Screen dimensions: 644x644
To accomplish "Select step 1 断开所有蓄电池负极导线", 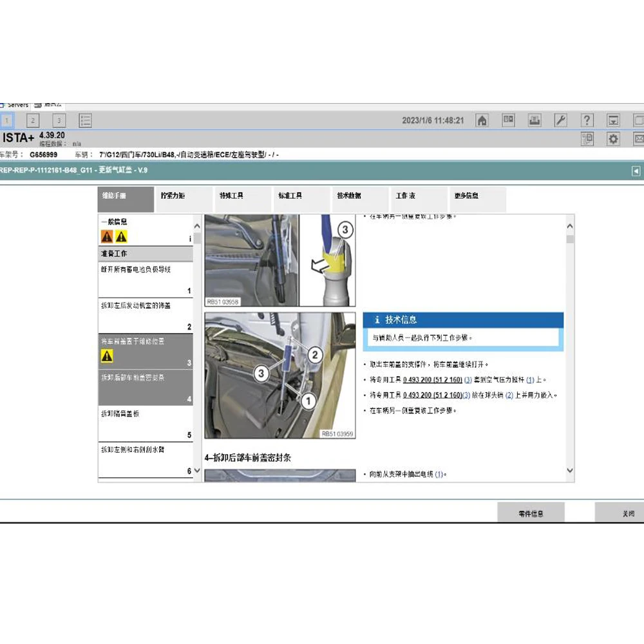I will click(145, 278).
